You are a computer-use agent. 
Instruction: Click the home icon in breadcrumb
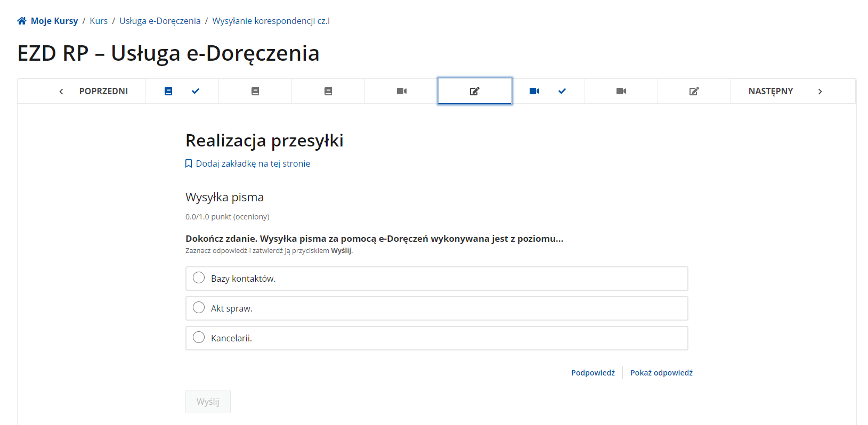tap(22, 21)
